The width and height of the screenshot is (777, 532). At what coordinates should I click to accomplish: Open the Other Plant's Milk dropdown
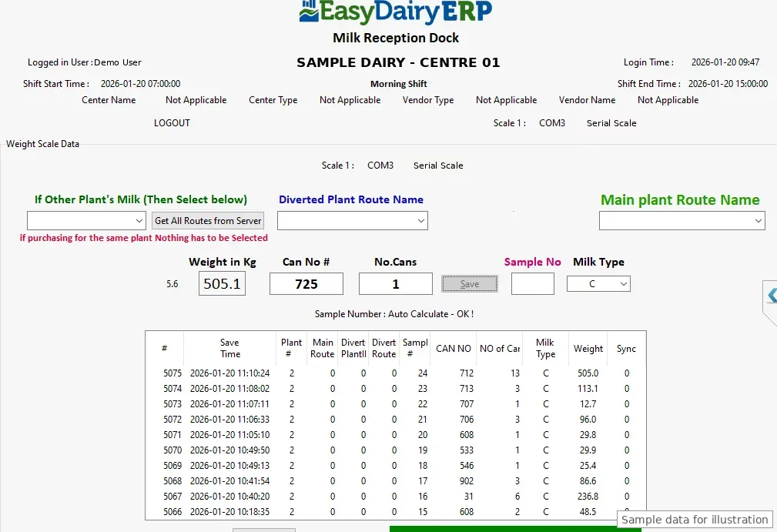tap(86, 220)
